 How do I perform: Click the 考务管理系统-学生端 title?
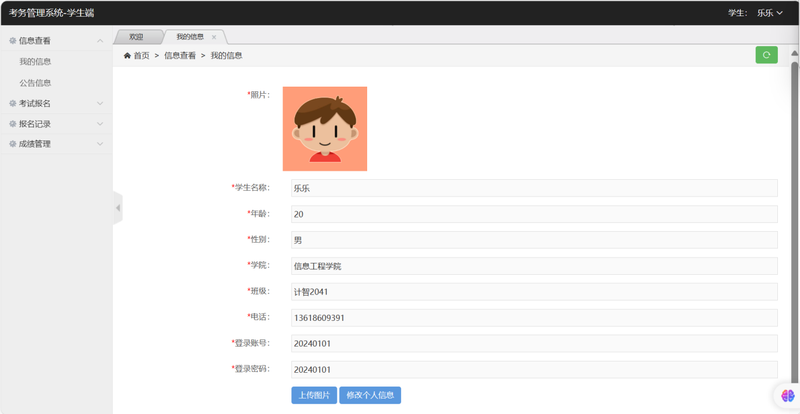click(51, 13)
